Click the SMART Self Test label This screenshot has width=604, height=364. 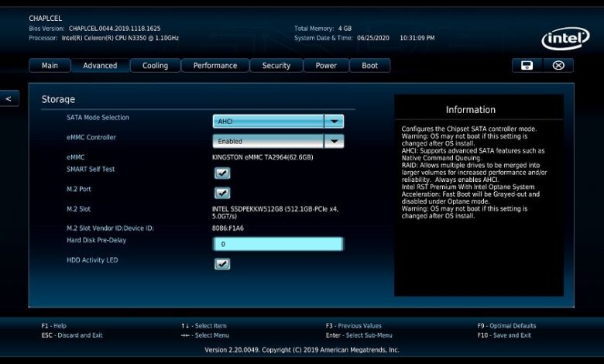pyautogui.click(x=91, y=169)
